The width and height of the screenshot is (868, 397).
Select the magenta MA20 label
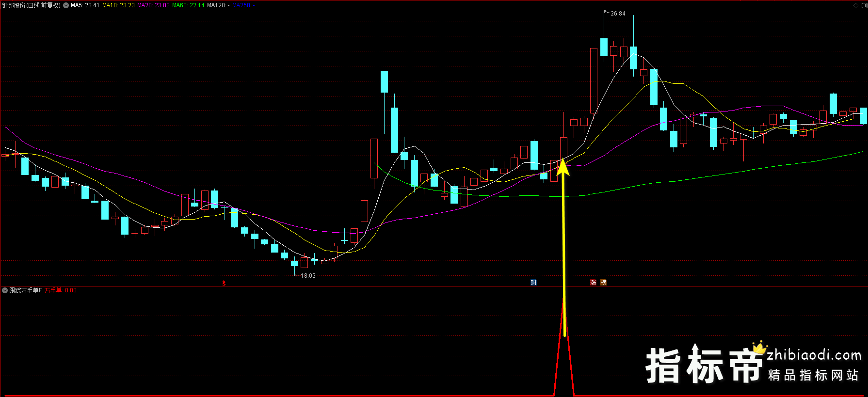coord(153,5)
